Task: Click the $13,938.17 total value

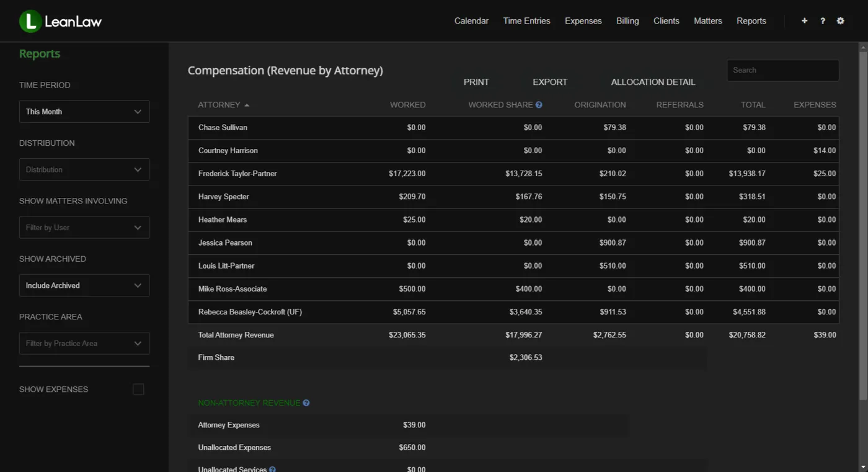Action: (747, 174)
